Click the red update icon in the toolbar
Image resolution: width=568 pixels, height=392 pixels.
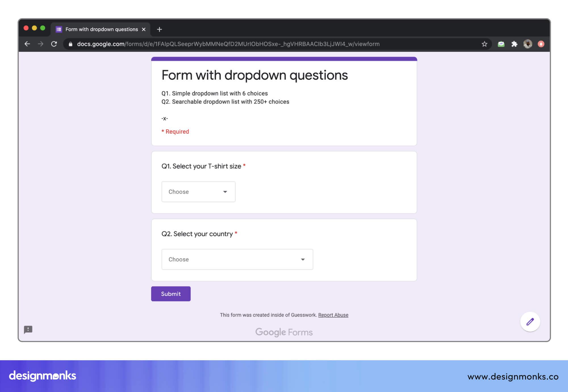point(541,44)
